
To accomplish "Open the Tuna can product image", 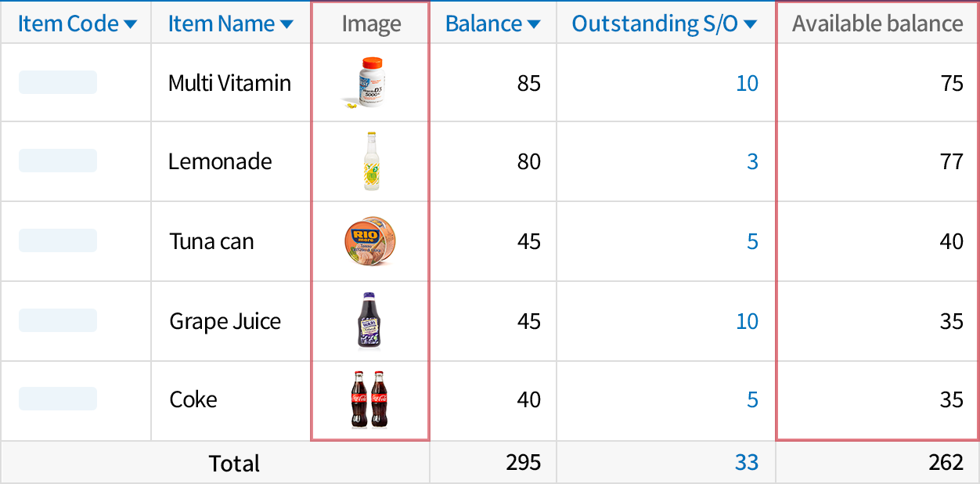I will 370,241.
